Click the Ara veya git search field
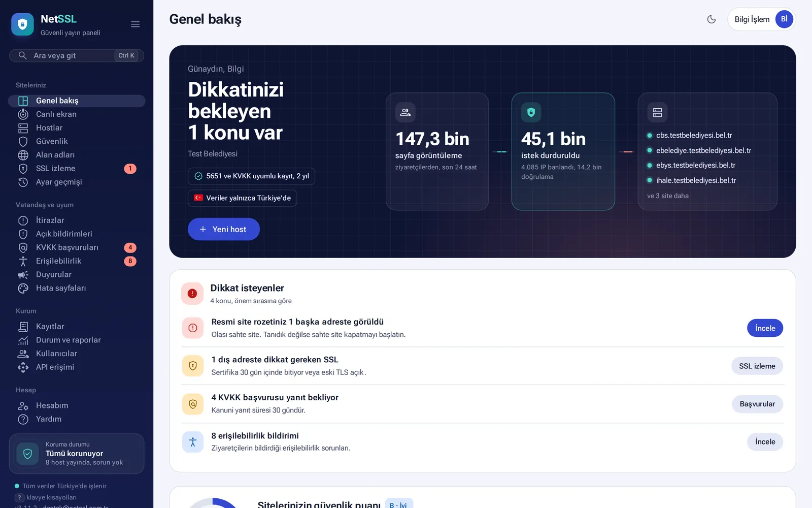The image size is (812, 508). click(x=77, y=55)
